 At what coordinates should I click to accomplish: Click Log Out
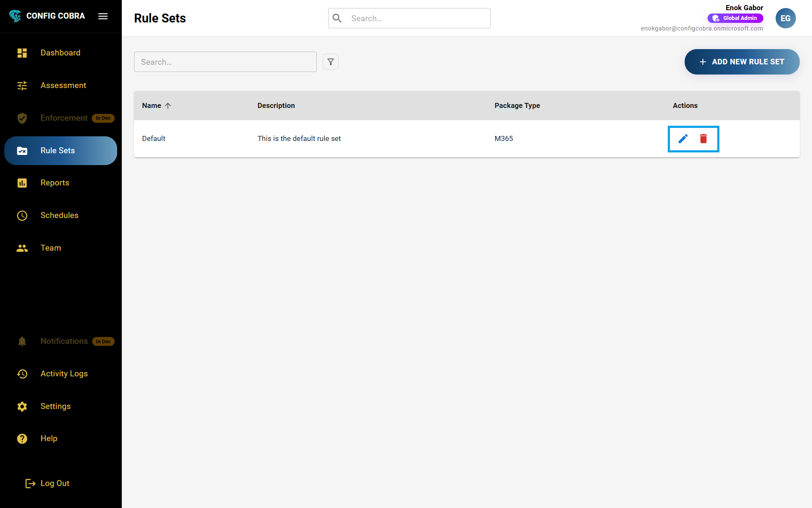point(55,483)
